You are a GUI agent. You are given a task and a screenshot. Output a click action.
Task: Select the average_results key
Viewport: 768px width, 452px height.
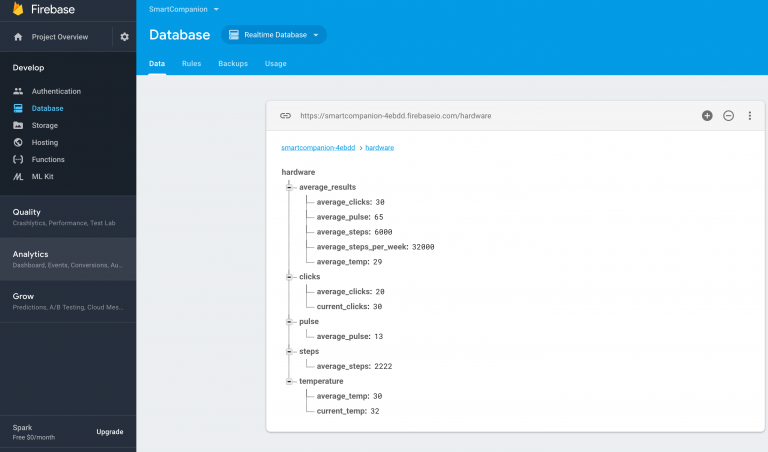click(x=328, y=187)
